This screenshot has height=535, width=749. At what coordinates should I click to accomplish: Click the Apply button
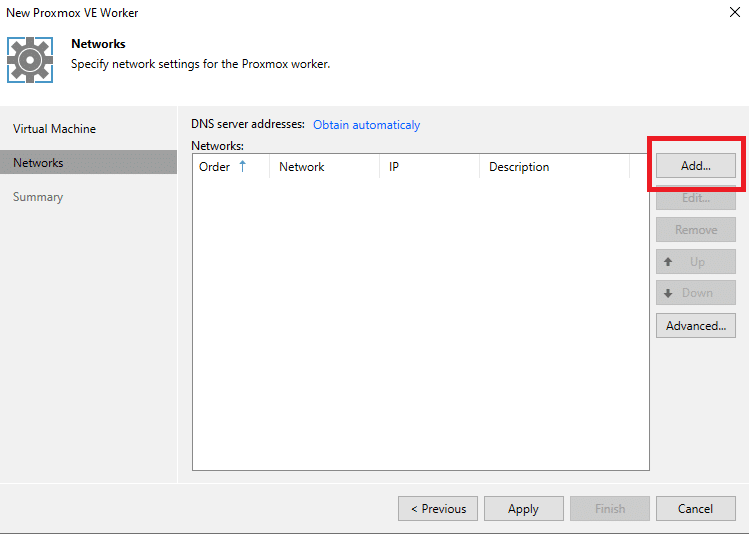[x=524, y=509]
